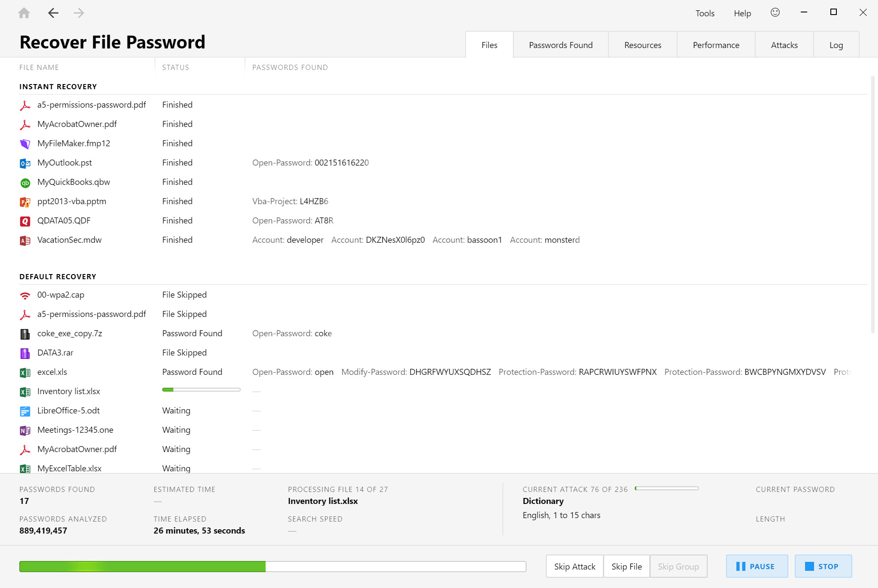Click Outlook icon beside MyOutlook.pst
The height and width of the screenshot is (588, 878).
pyautogui.click(x=25, y=163)
